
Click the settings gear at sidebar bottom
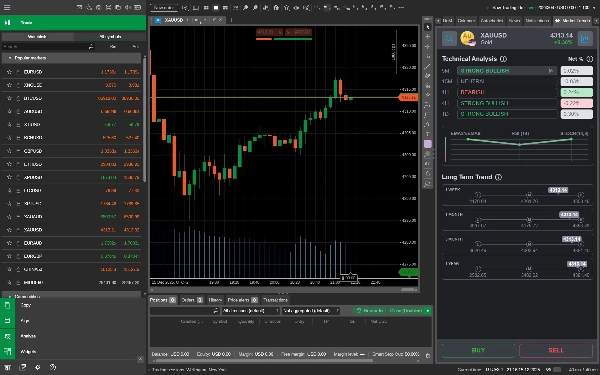pos(38,367)
